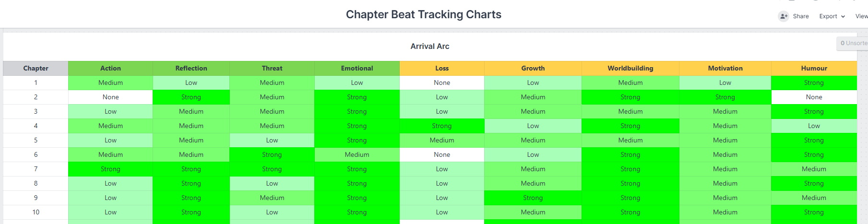This screenshot has width=868, height=224.
Task: Select the Humour column header
Action: (x=814, y=68)
